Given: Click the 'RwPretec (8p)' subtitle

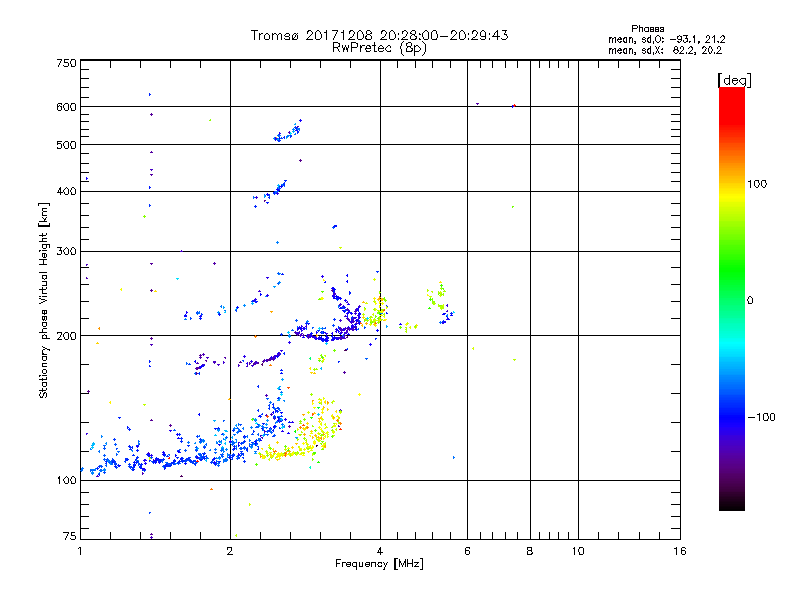Looking at the screenshot, I should (379, 48).
